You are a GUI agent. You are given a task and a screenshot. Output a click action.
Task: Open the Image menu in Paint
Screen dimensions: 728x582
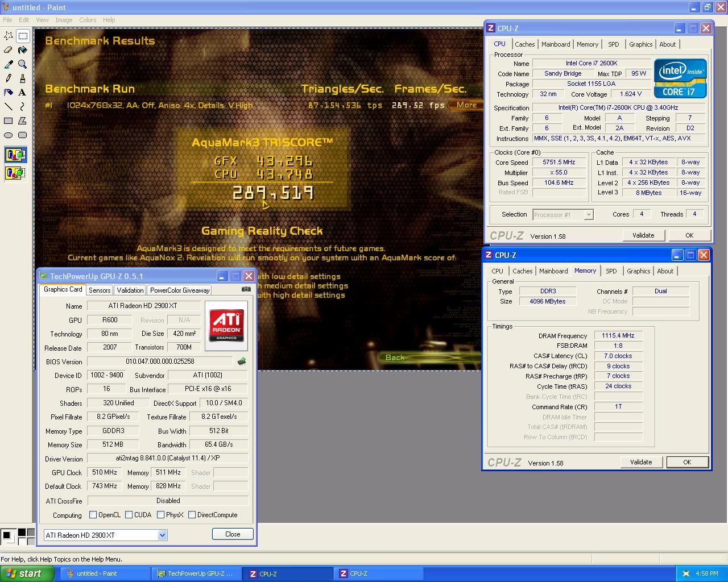pos(64,20)
